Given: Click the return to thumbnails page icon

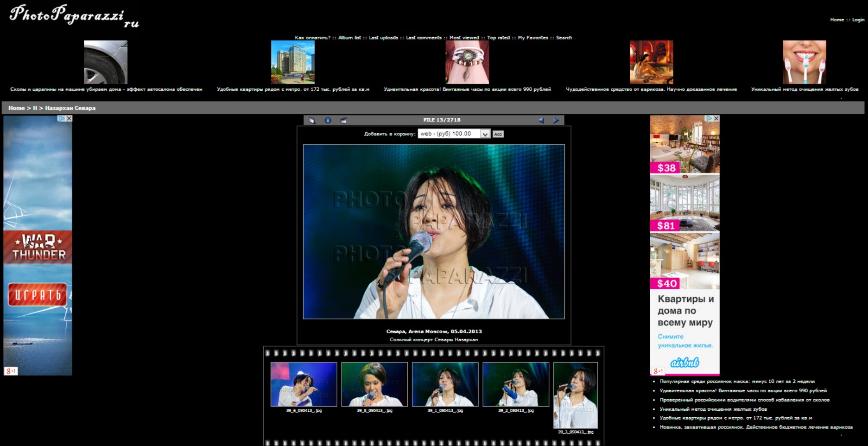Looking at the screenshot, I should 312,121.
